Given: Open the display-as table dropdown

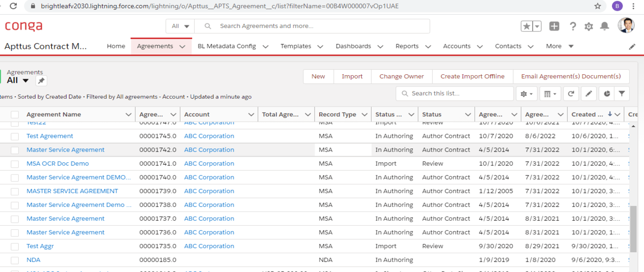Looking at the screenshot, I should [549, 94].
